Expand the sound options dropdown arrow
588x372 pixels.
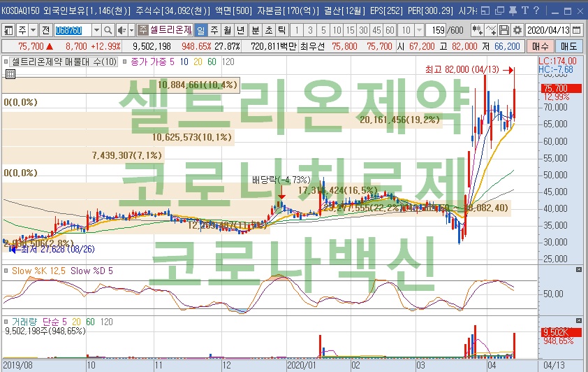tap(131, 30)
